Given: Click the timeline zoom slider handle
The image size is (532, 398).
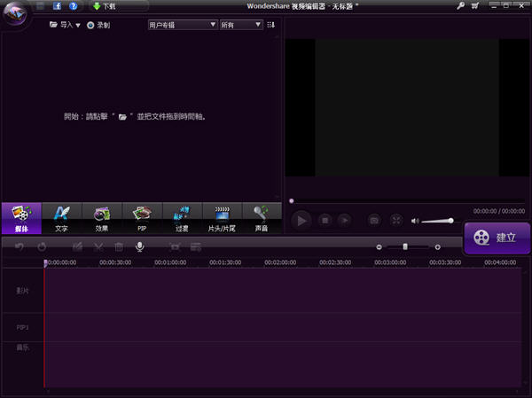Looking at the screenshot, I should (x=405, y=246).
